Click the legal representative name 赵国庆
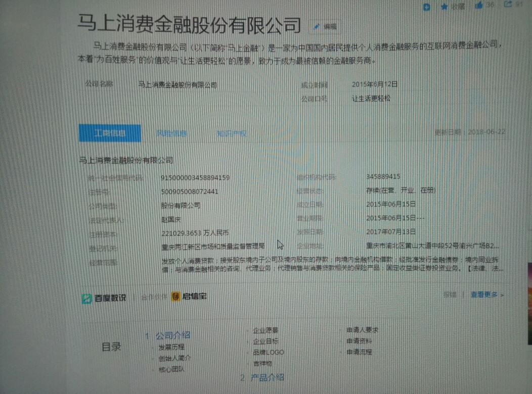This screenshot has width=532, height=394. point(171,220)
